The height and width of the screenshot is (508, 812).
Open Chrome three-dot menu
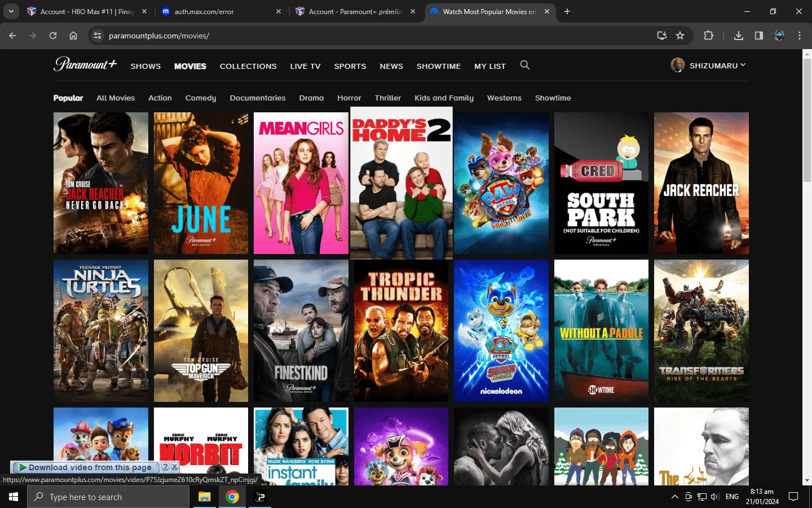[800, 36]
